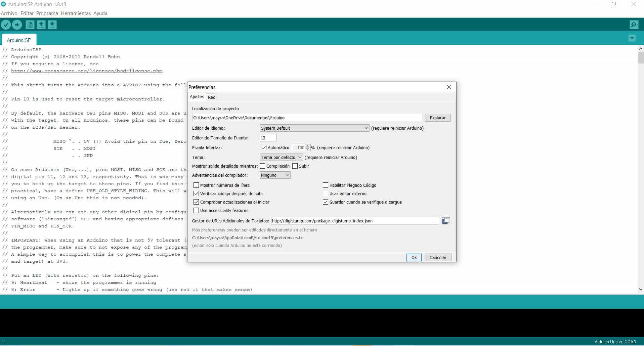Enable Mostrar números de línea

coord(196,185)
